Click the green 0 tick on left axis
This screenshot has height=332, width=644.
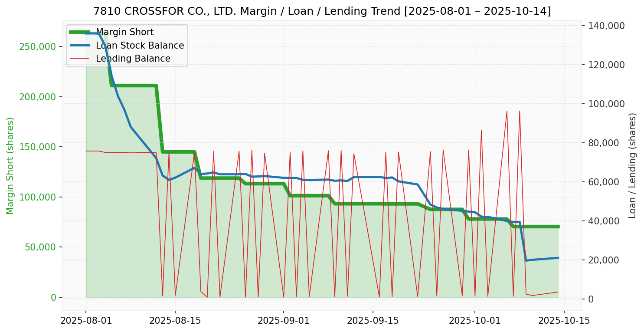click(54, 298)
